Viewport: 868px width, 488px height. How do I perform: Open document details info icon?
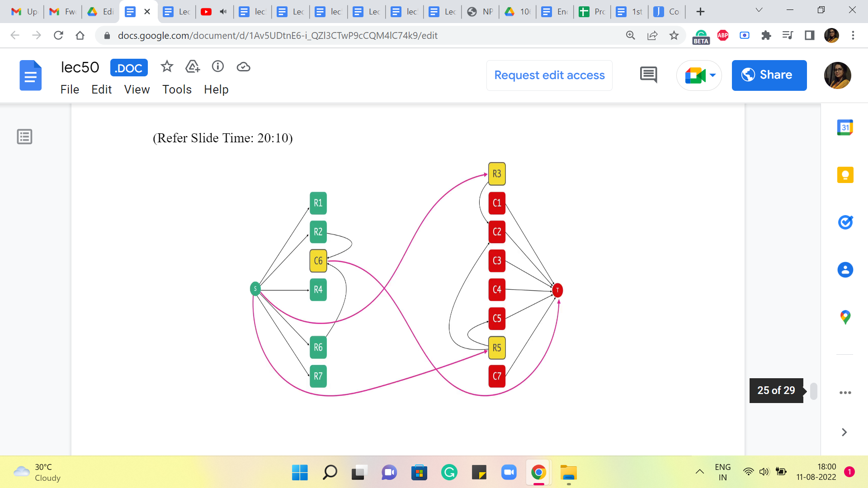click(x=218, y=67)
